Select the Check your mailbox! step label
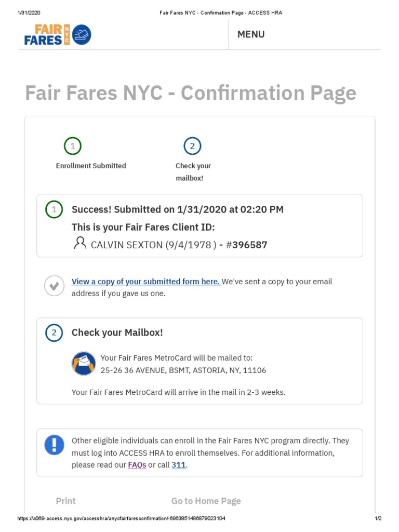This screenshot has width=399, height=532. click(193, 172)
